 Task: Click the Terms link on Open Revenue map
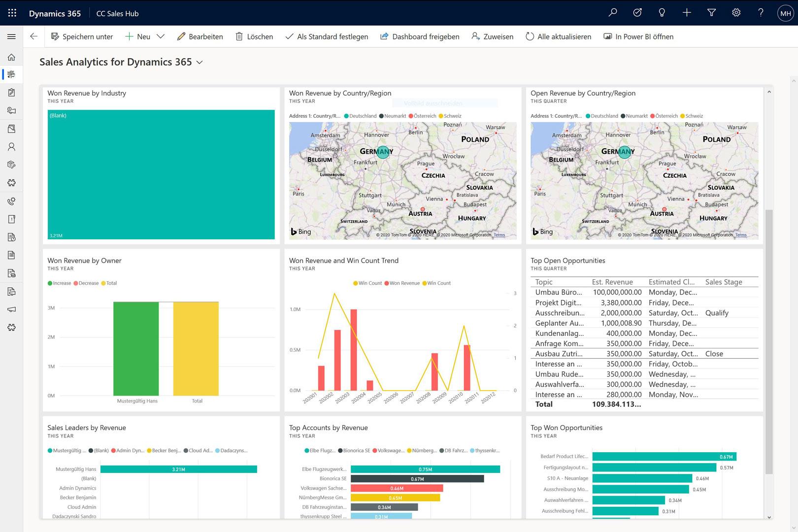[741, 235]
